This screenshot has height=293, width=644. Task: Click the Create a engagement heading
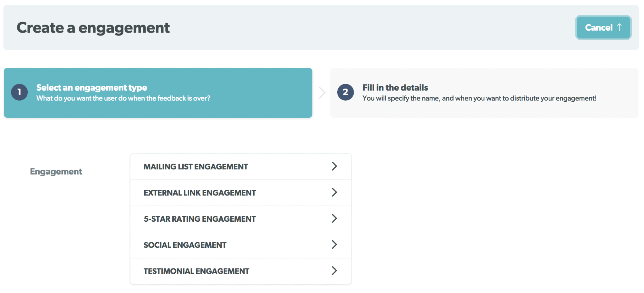coord(93,28)
